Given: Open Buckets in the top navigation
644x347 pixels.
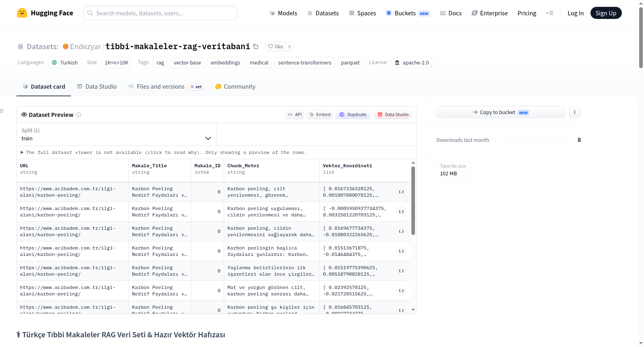Looking at the screenshot, I should pos(408,13).
